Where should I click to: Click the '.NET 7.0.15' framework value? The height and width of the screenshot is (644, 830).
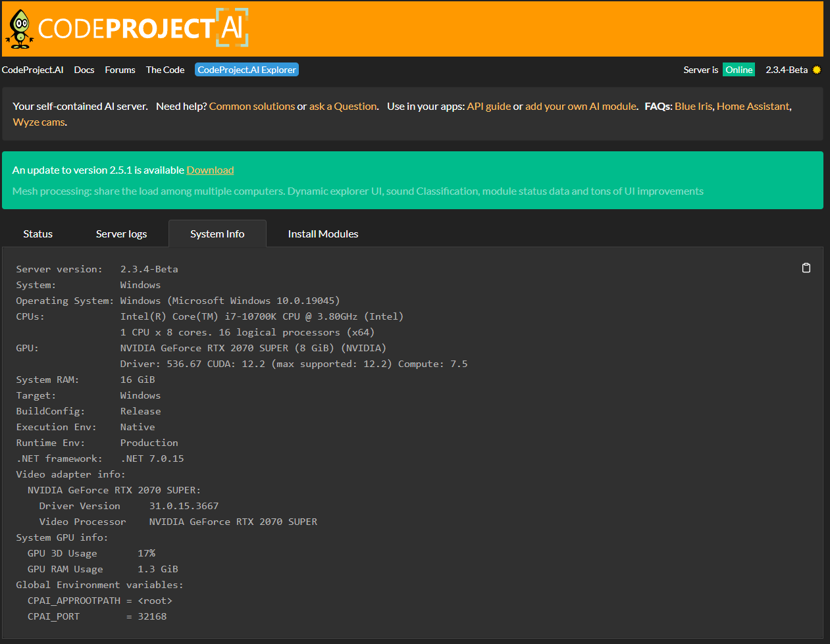coord(153,458)
